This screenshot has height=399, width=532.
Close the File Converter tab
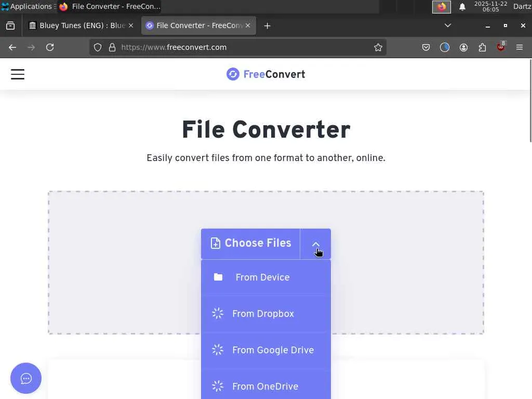(x=248, y=26)
